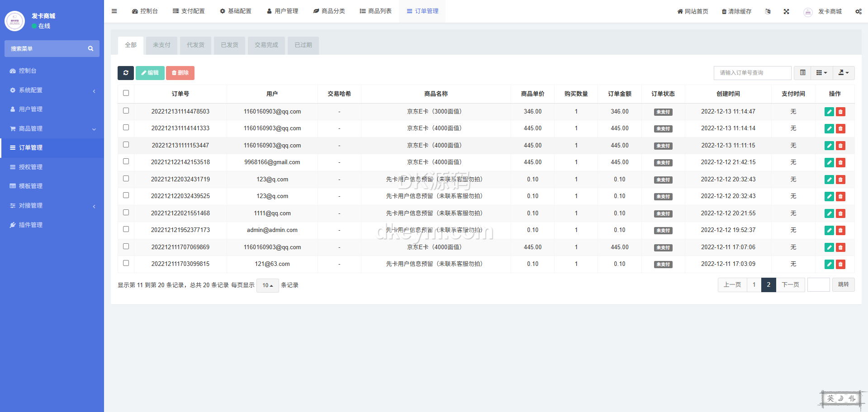The width and height of the screenshot is (868, 412).
Task: Open the settings gears icon top right
Action: pyautogui.click(x=858, y=12)
